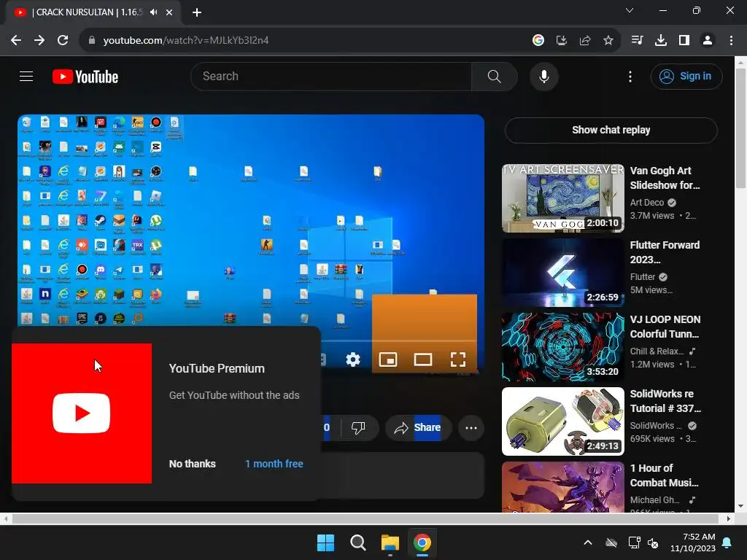Screen dimensions: 747x560
Task: Click the Flutter channel name
Action: click(x=642, y=276)
